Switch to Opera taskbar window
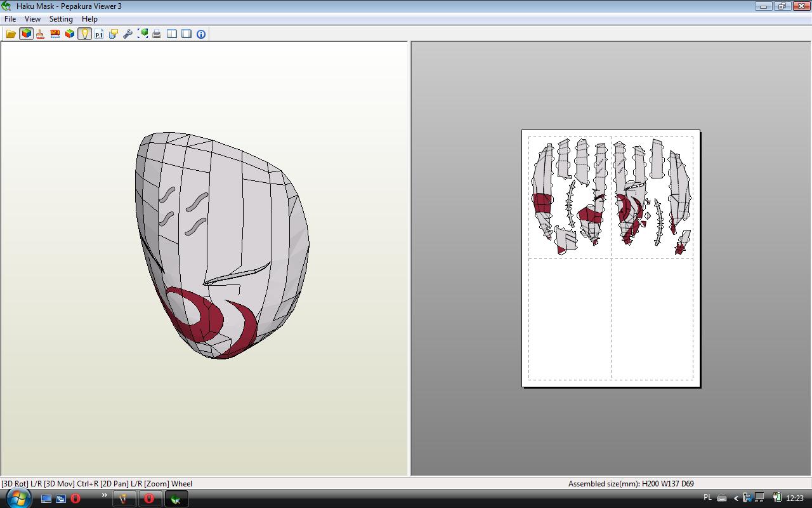Viewport: 812px width, 508px height. tap(149, 498)
